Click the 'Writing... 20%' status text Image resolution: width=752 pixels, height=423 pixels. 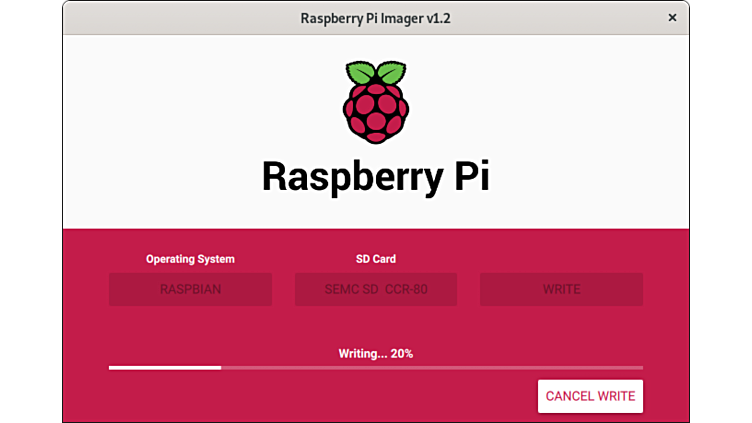(x=375, y=353)
